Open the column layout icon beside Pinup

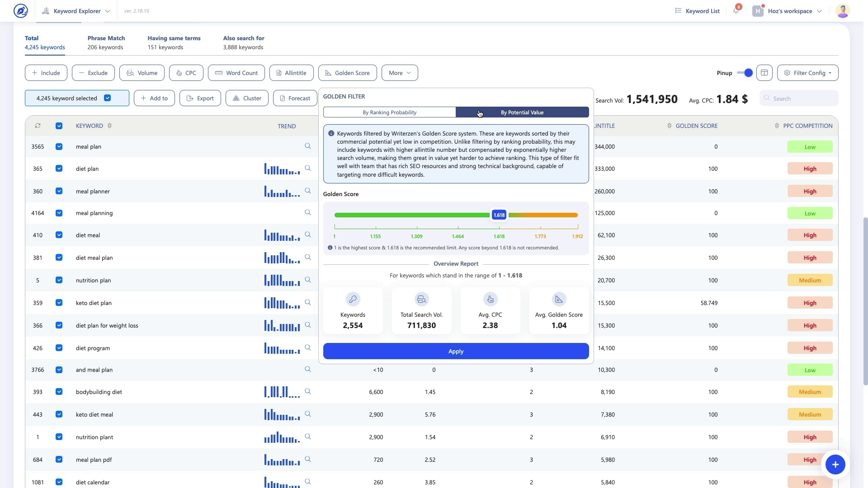pos(764,73)
